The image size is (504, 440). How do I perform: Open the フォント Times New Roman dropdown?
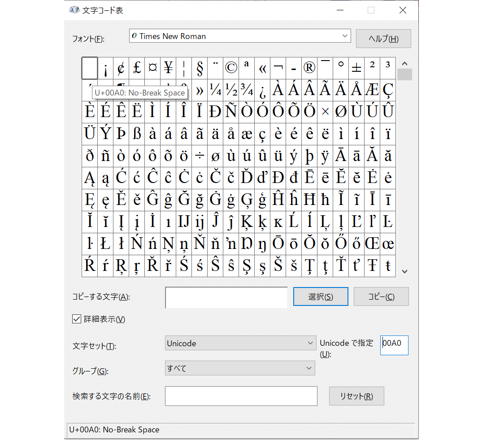pos(240,36)
